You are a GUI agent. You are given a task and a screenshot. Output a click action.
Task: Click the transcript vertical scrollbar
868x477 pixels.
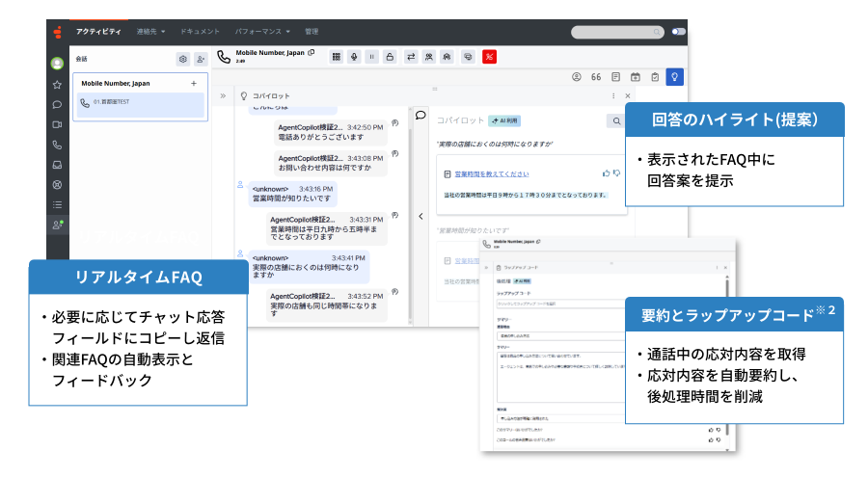[410, 225]
